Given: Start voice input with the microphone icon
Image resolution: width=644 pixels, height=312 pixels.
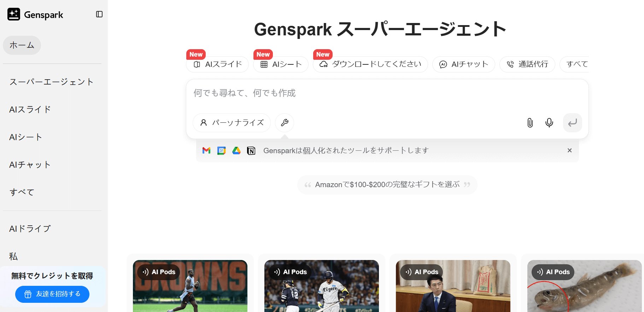Looking at the screenshot, I should (x=549, y=123).
